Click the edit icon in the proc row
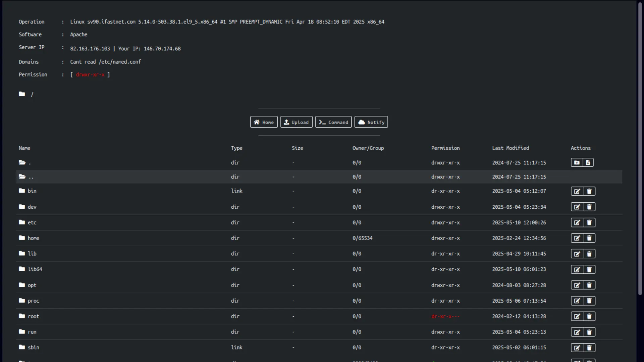Image resolution: width=644 pixels, height=362 pixels. (577, 301)
